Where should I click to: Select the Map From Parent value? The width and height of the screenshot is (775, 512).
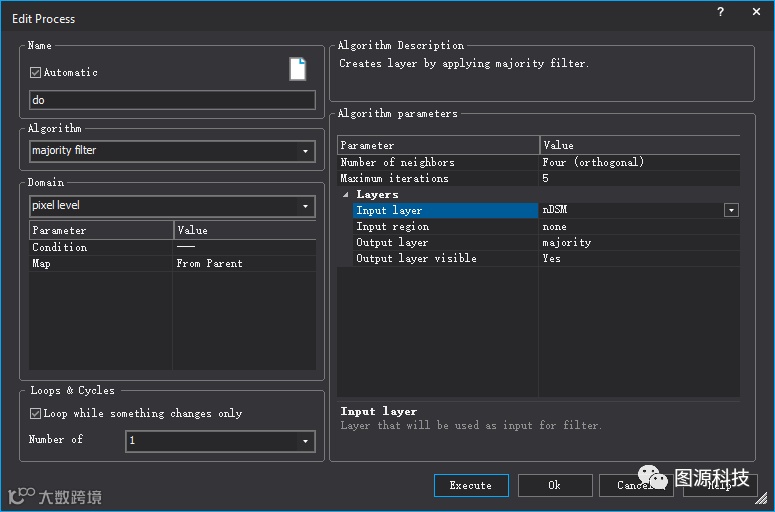(x=245, y=263)
